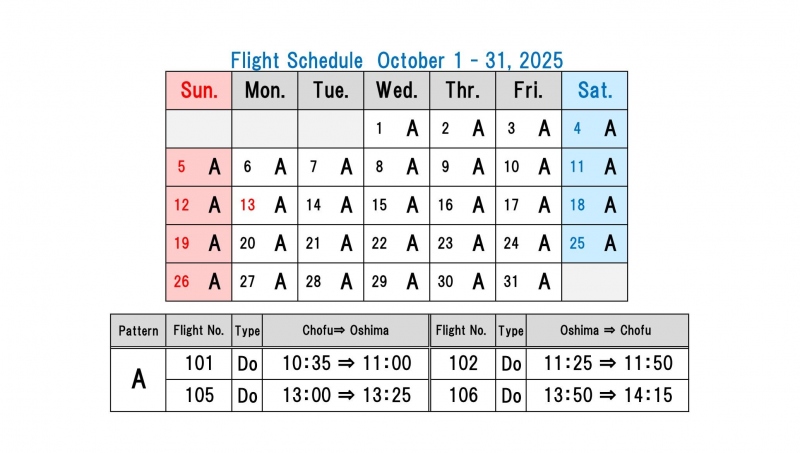Image resolution: width=800 pixels, height=453 pixels.
Task: Select Sunday October 26 cell
Action: tap(198, 282)
